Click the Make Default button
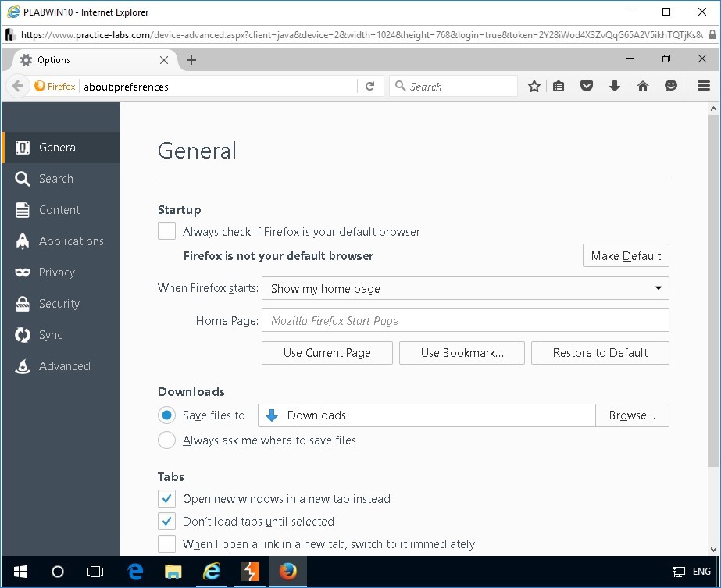The image size is (721, 588). pos(626,256)
